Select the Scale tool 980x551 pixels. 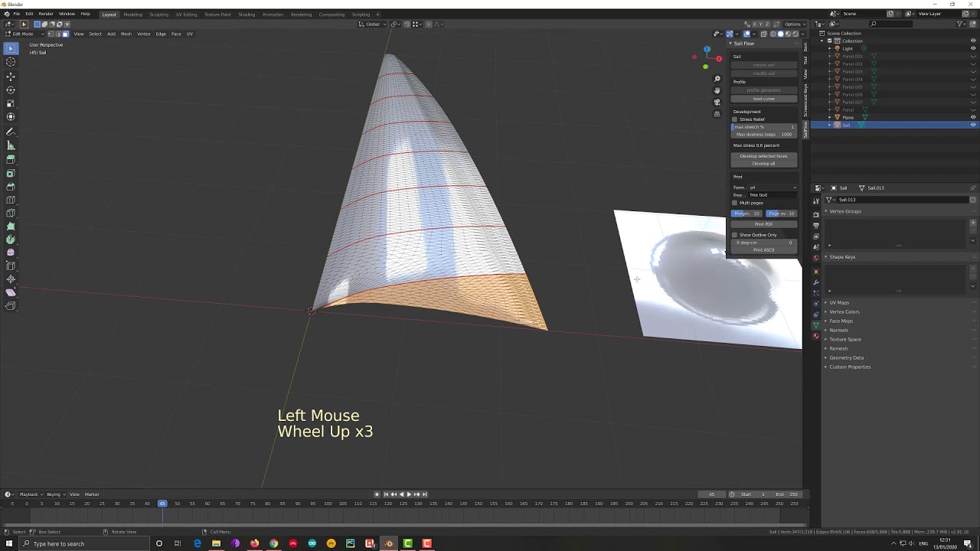tap(11, 103)
